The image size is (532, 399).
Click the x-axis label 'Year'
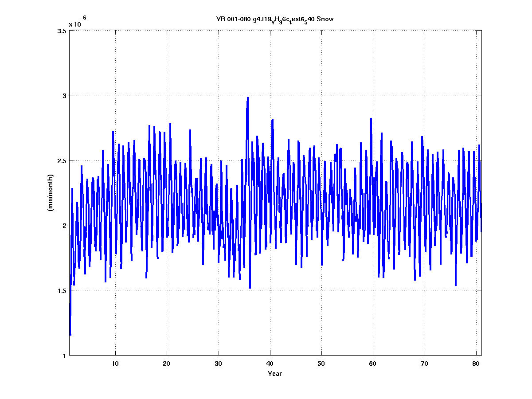[x=275, y=374]
